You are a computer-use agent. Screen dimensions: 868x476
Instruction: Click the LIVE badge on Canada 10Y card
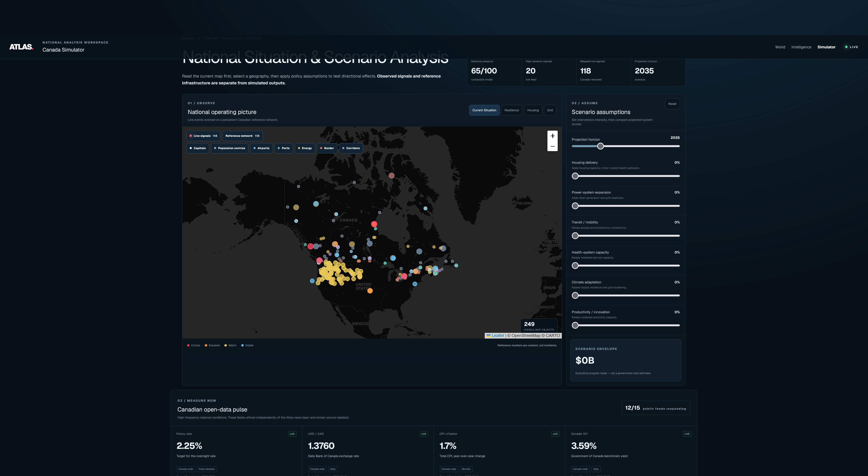coord(687,434)
